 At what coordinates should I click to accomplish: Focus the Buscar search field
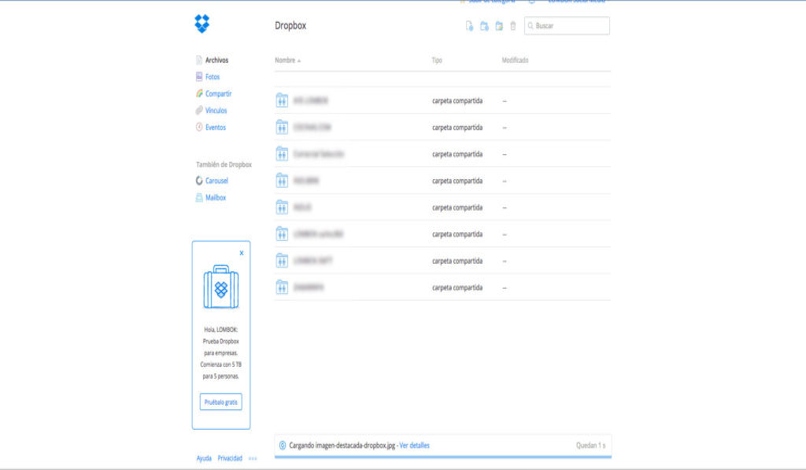point(567,26)
